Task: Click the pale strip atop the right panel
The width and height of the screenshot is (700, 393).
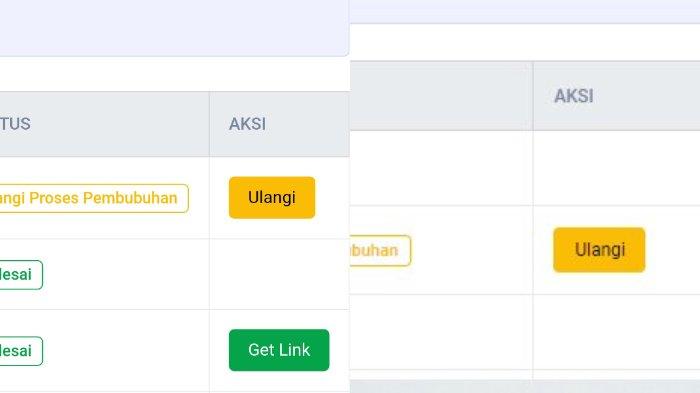Action: (x=525, y=11)
